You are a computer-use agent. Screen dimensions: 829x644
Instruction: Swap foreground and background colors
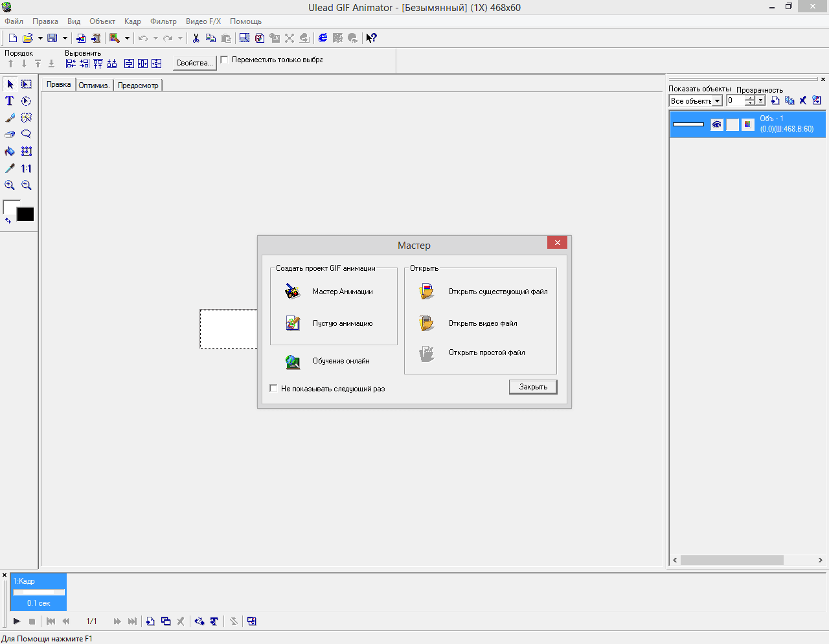tap(8, 221)
